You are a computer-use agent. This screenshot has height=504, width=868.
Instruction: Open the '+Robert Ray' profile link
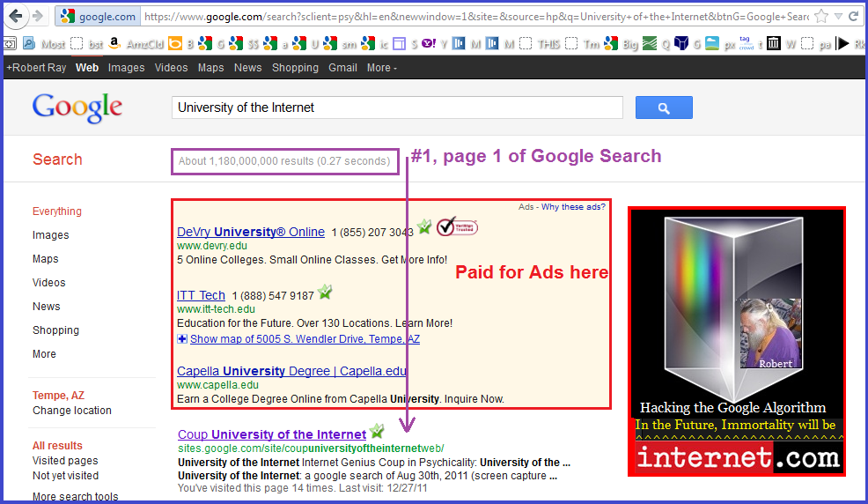point(37,68)
